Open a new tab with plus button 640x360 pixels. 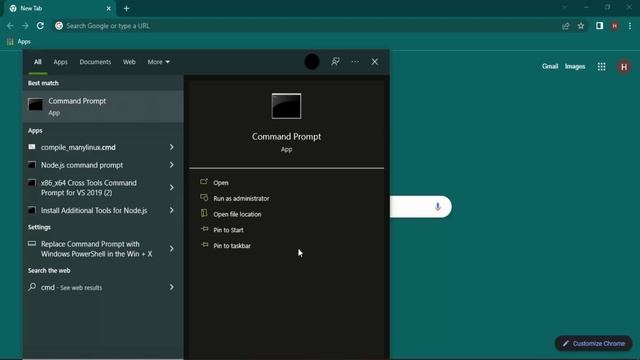click(x=127, y=9)
